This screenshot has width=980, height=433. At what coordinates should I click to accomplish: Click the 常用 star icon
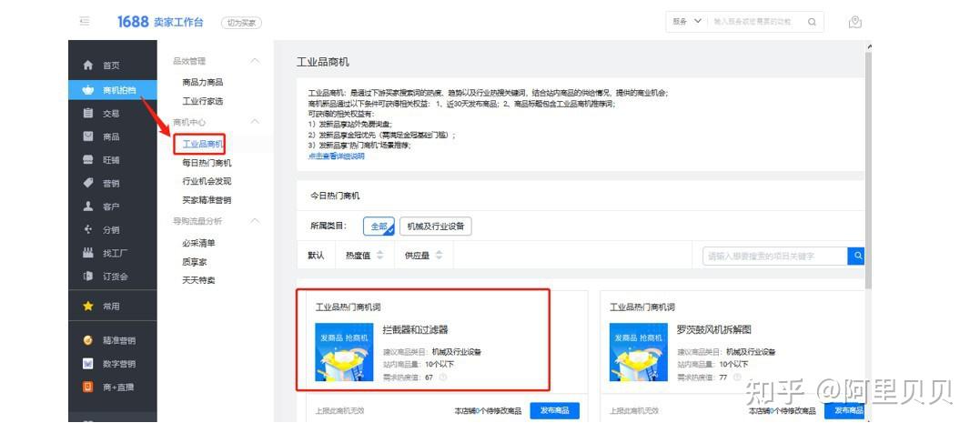tap(88, 307)
